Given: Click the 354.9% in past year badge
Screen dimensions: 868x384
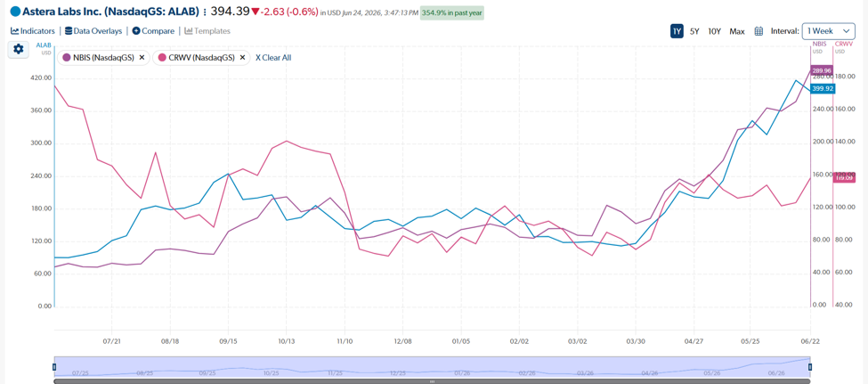Looking at the screenshot, I should click(x=451, y=12).
